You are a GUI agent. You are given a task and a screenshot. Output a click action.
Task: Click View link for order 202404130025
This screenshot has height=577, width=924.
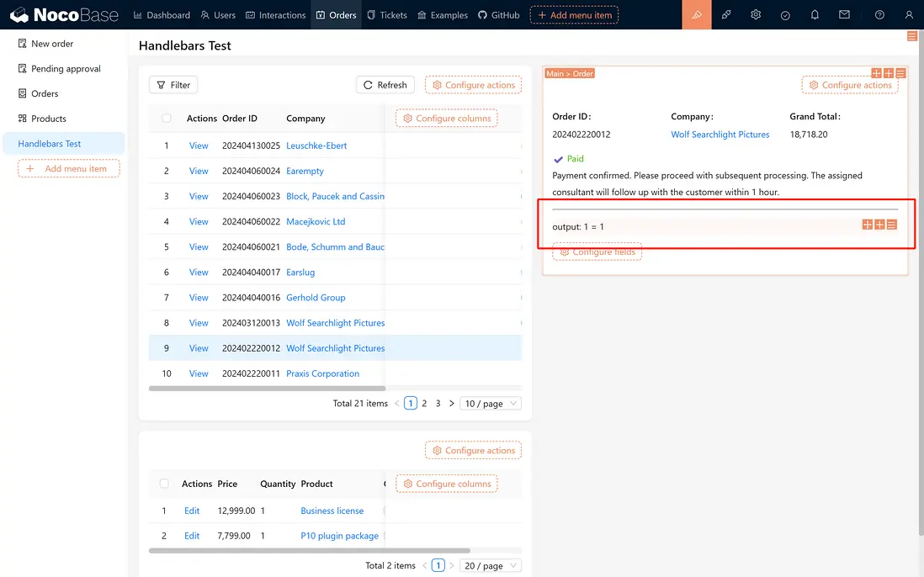click(x=199, y=146)
